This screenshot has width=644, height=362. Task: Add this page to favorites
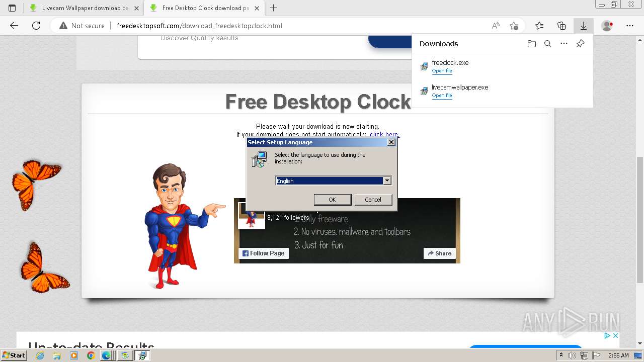coord(514,26)
